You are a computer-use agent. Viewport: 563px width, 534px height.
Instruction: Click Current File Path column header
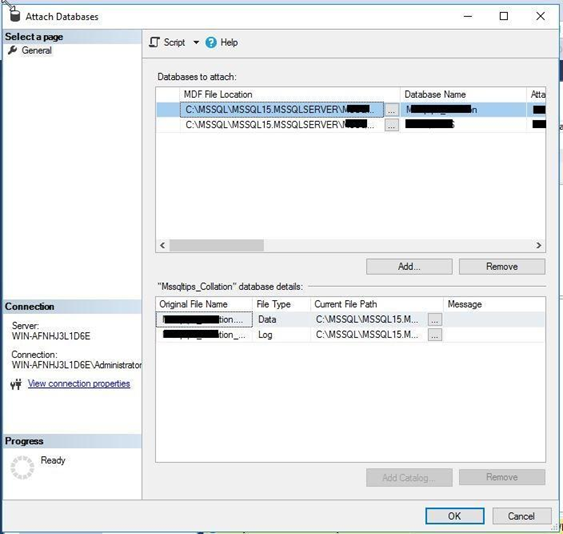377,304
